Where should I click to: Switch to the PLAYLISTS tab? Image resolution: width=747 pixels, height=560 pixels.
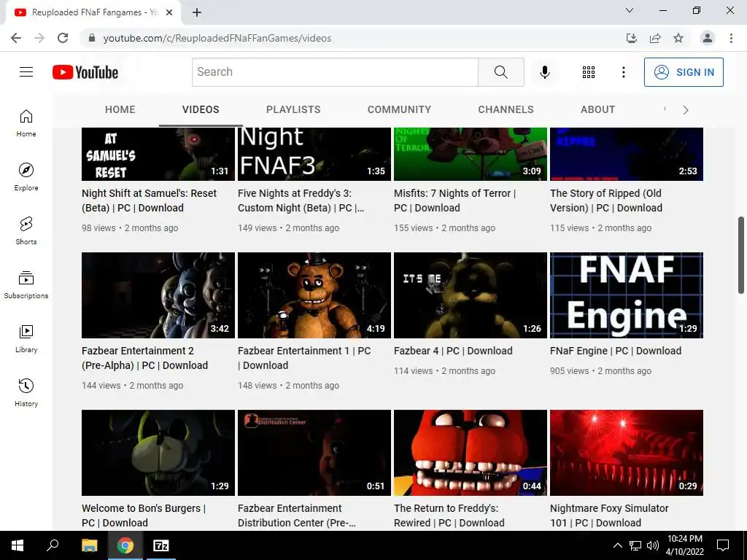click(x=293, y=109)
